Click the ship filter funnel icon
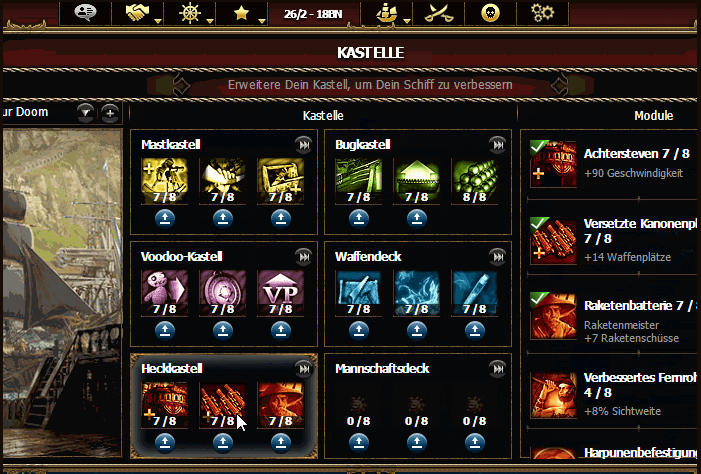Viewport: 701px width, 474px height. point(85,113)
